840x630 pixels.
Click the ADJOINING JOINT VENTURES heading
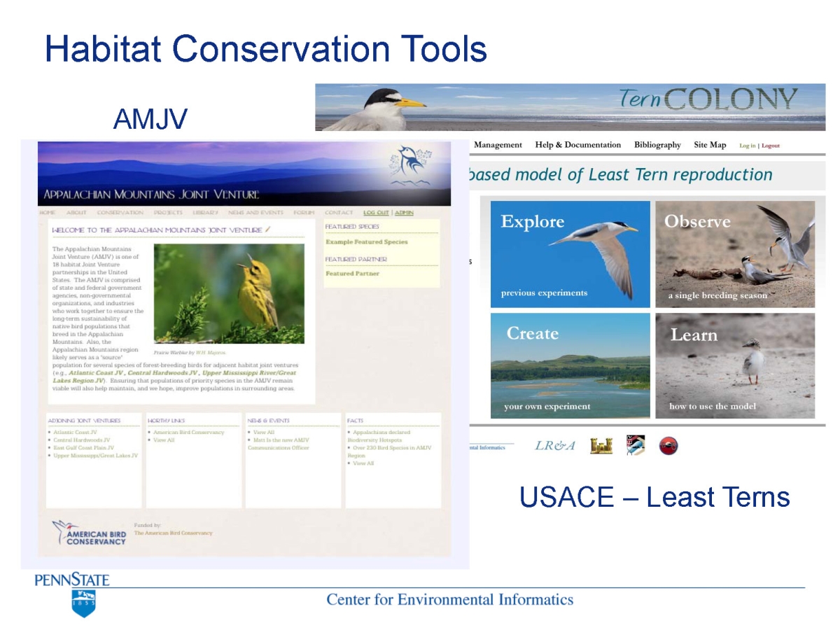84,421
